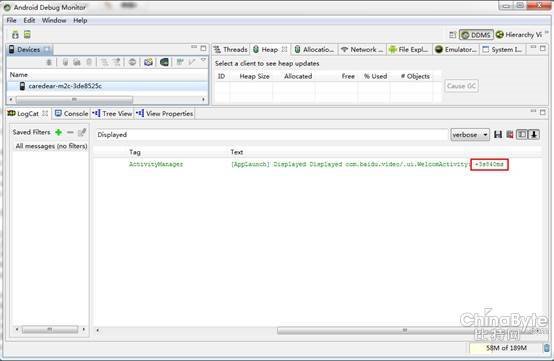Click the Saved Filters horizontal scrollbar thumb
Viewport: 554px width, 361px height.
tap(50, 330)
